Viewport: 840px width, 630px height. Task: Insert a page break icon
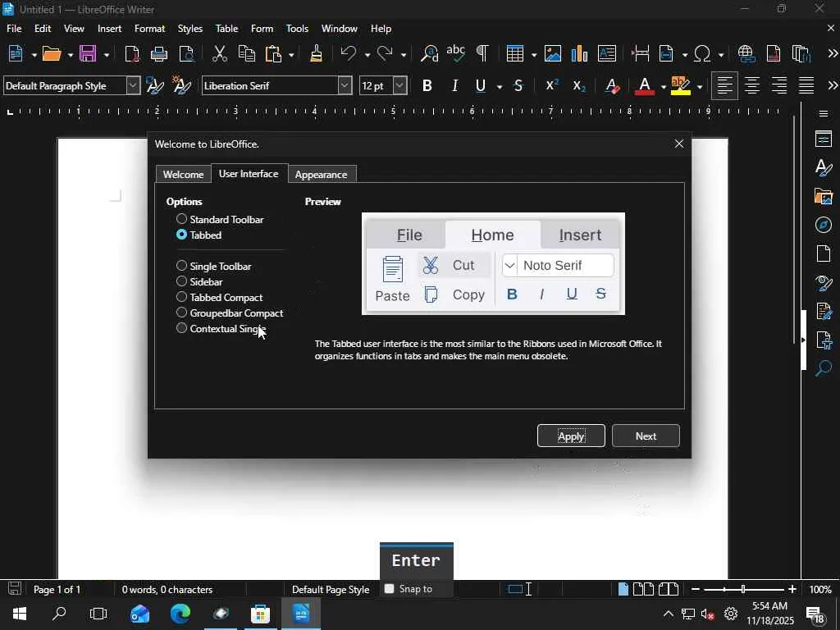640,53
